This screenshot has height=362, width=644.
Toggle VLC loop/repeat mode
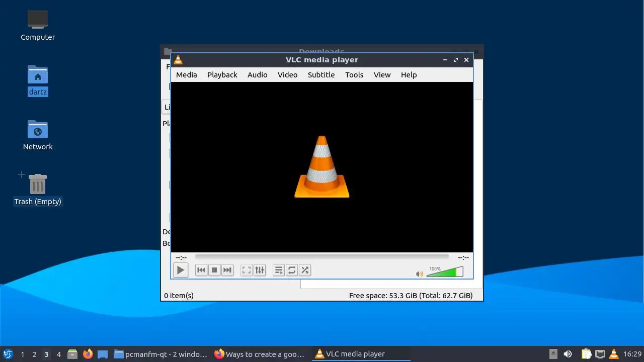coord(292,270)
